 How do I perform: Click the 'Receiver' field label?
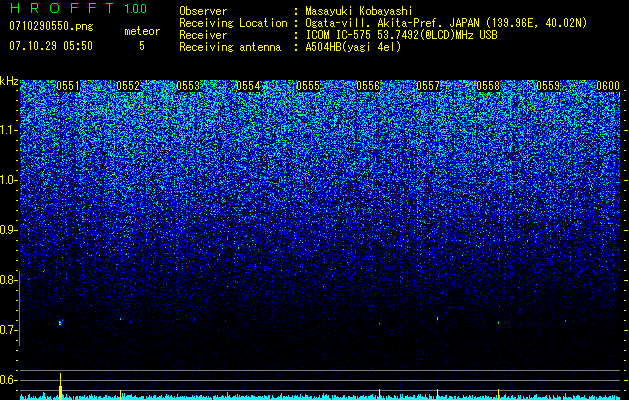click(x=203, y=35)
